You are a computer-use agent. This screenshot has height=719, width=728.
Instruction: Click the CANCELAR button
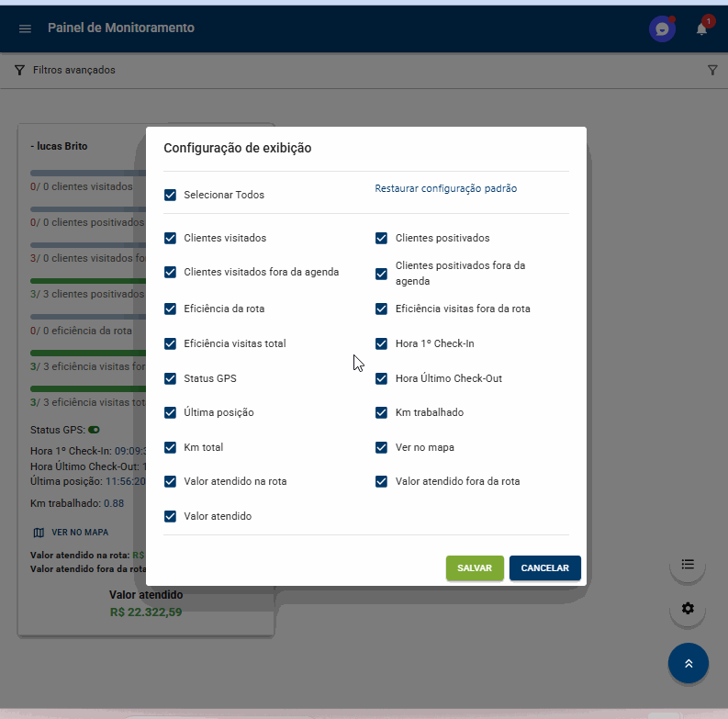pyautogui.click(x=544, y=568)
